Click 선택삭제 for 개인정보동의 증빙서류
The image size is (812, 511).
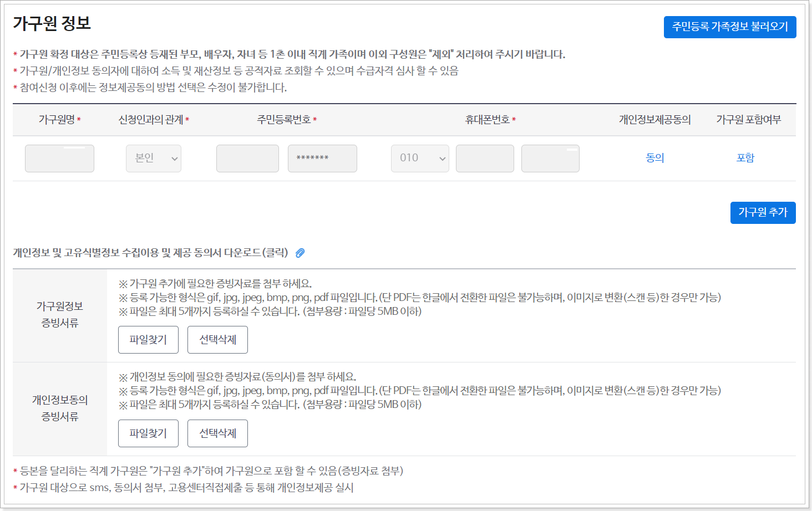tap(217, 433)
